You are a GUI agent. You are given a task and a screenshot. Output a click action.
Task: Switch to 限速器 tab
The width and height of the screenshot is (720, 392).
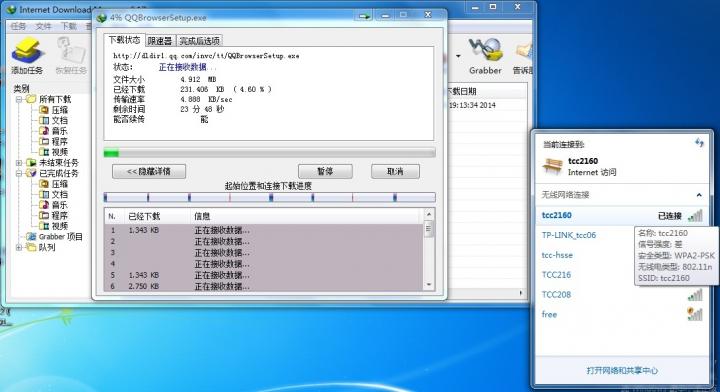(160, 41)
